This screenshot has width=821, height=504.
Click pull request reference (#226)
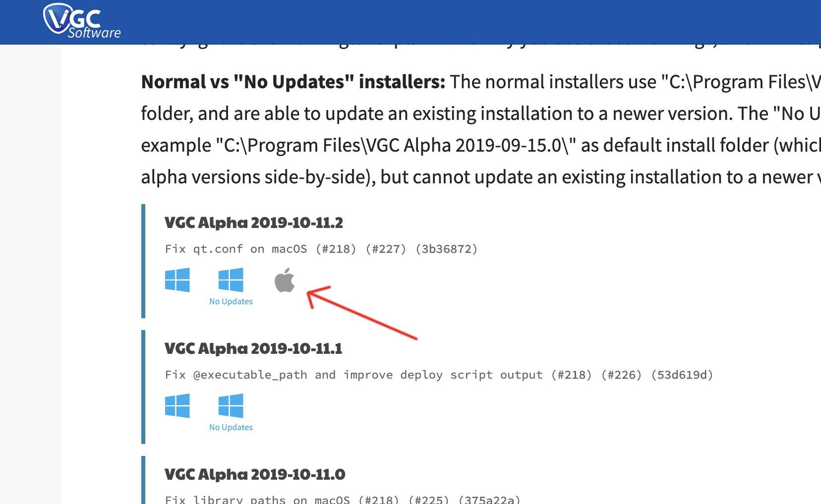(622, 375)
